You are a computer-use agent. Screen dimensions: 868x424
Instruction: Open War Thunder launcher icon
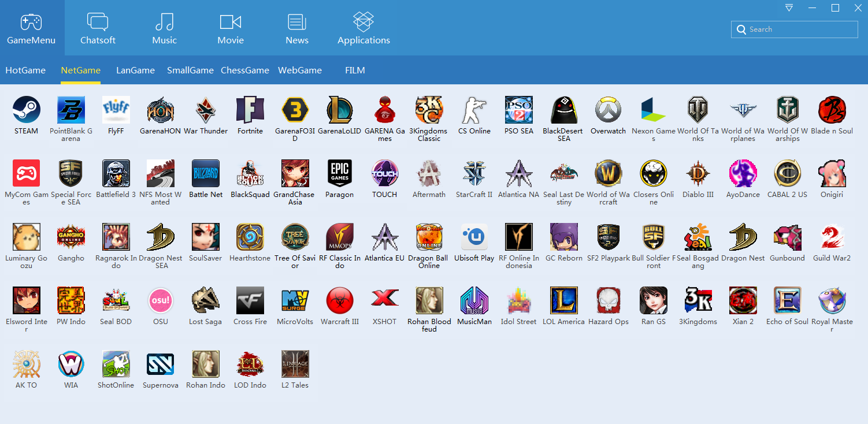click(205, 110)
